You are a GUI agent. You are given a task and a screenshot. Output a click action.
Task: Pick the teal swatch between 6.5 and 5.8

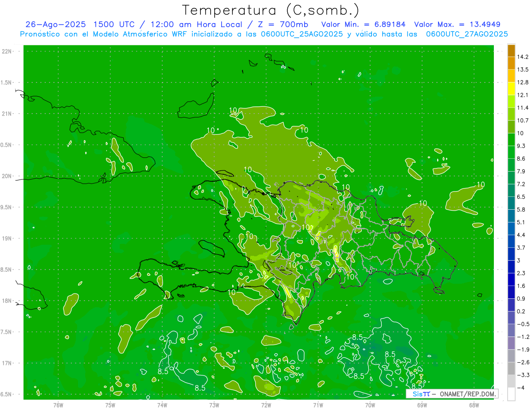pyautogui.click(x=511, y=203)
